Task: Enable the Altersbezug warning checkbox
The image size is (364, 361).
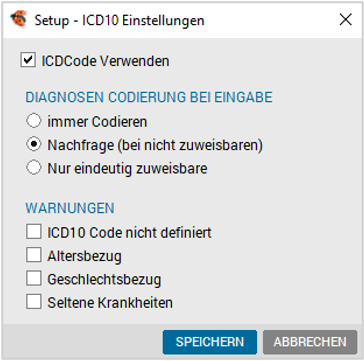Action: point(34,255)
